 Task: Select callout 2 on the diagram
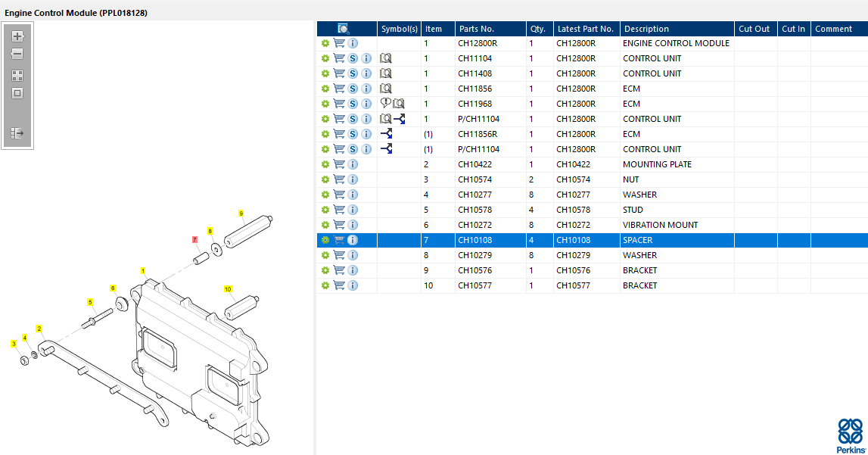click(x=39, y=329)
